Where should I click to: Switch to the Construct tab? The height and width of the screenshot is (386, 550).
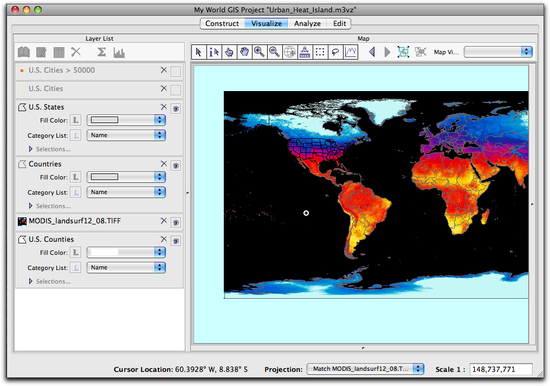222,24
